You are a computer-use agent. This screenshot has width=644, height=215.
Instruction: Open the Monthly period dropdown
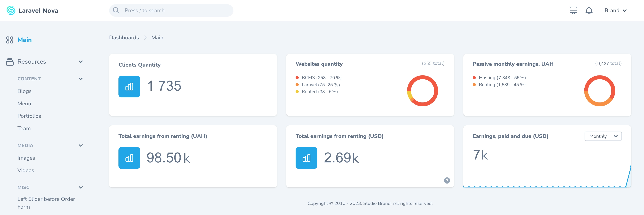pyautogui.click(x=603, y=136)
